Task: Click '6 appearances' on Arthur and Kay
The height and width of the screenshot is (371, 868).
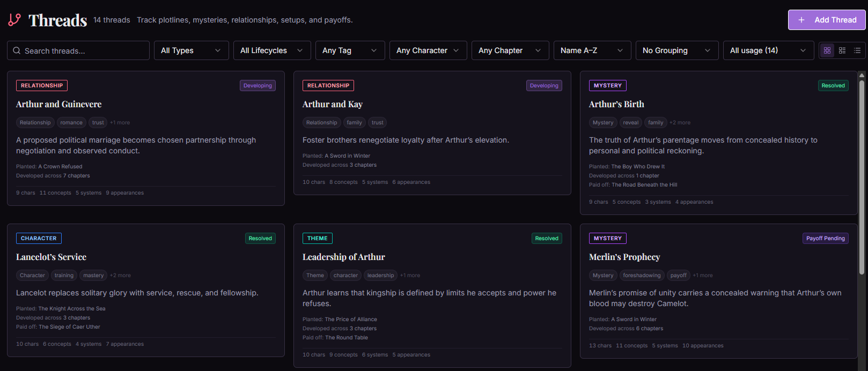Action: pyautogui.click(x=411, y=182)
